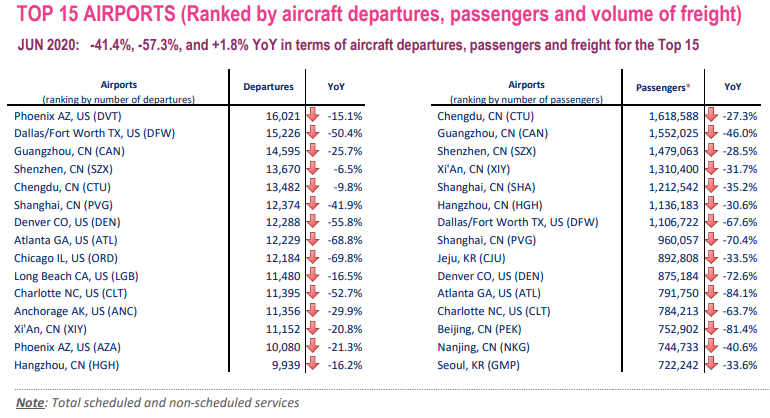Click the underlined Note label
Screen dimensions: 770x418
pos(30,403)
